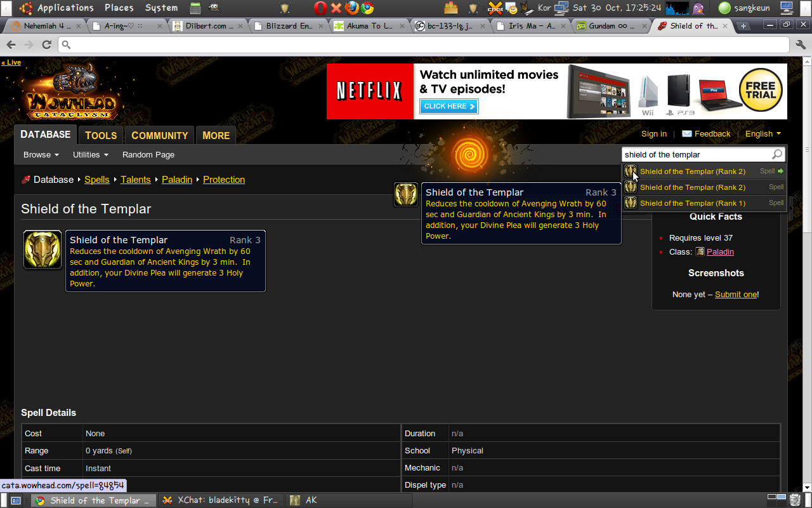Click the Sign in link
The image size is (812, 508).
point(653,134)
